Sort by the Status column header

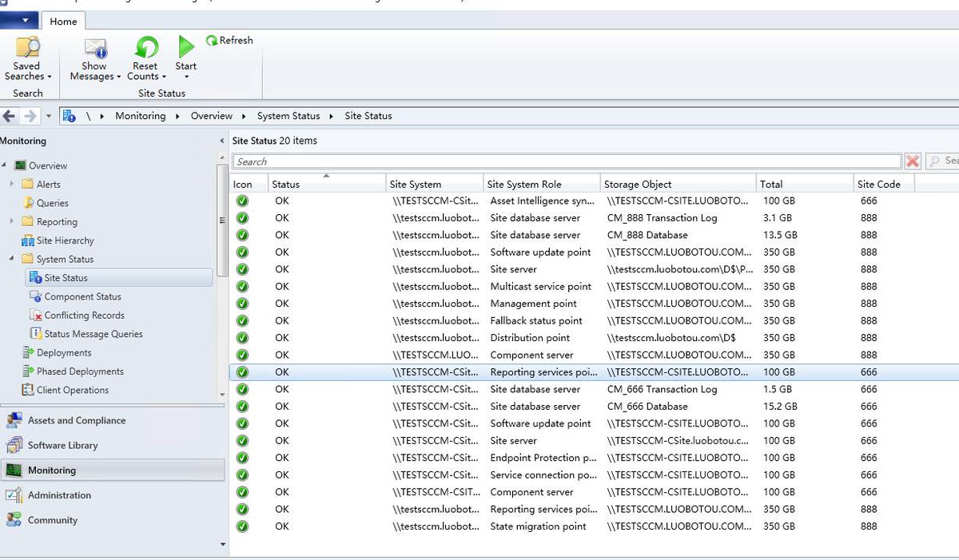click(327, 184)
